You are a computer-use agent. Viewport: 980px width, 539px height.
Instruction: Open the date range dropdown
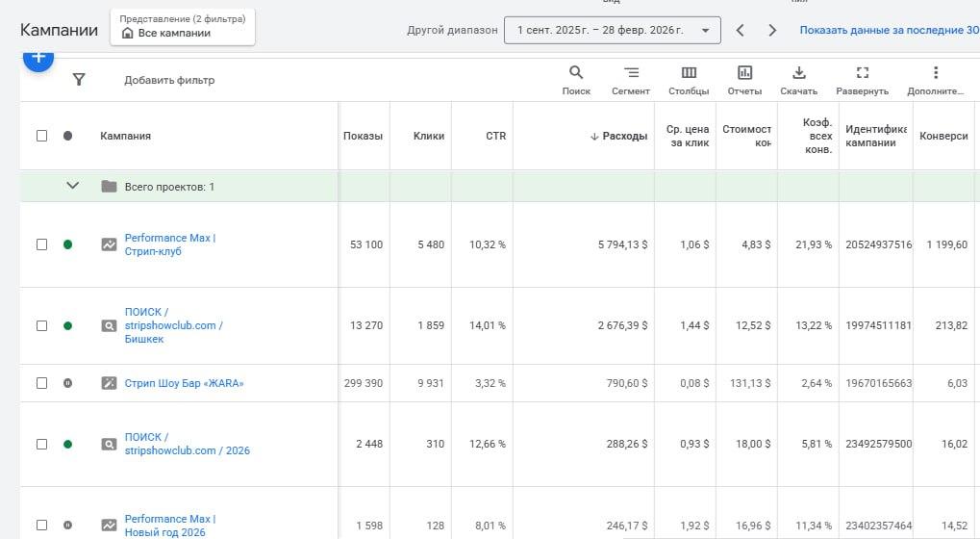tap(612, 30)
